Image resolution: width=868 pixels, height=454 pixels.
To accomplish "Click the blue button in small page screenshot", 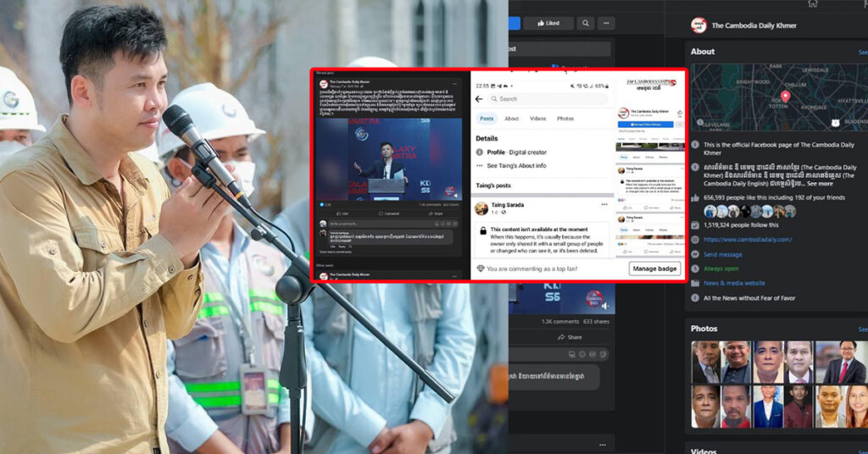I will (645, 125).
